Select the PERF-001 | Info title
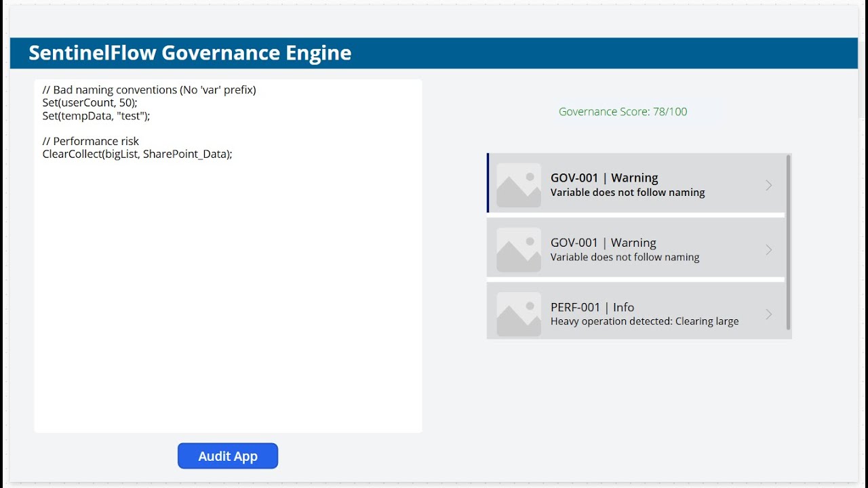 pyautogui.click(x=592, y=307)
